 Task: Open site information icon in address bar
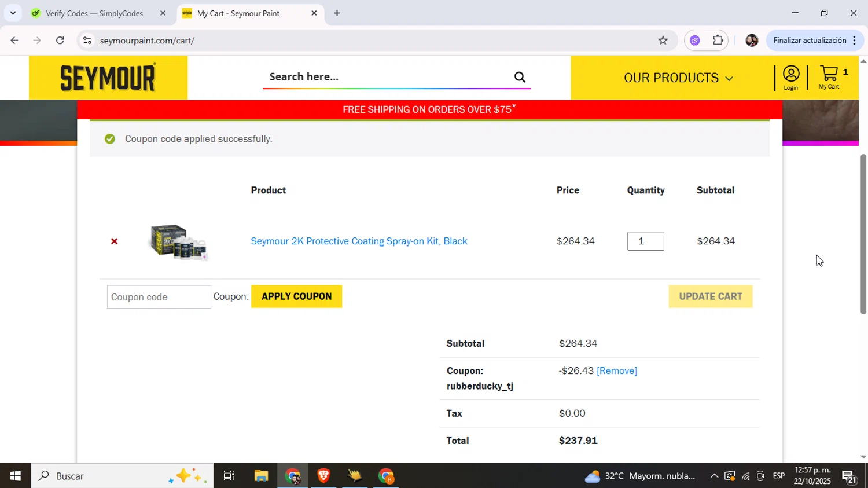point(87,41)
